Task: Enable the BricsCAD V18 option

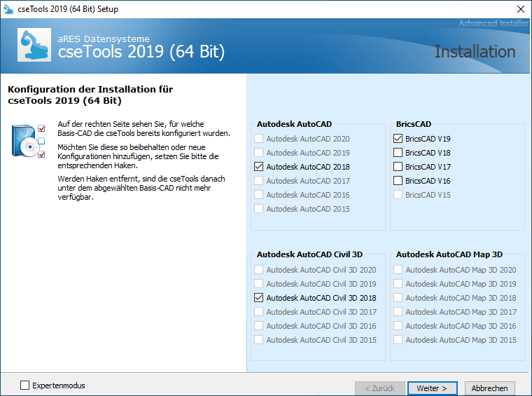Action: [x=398, y=153]
